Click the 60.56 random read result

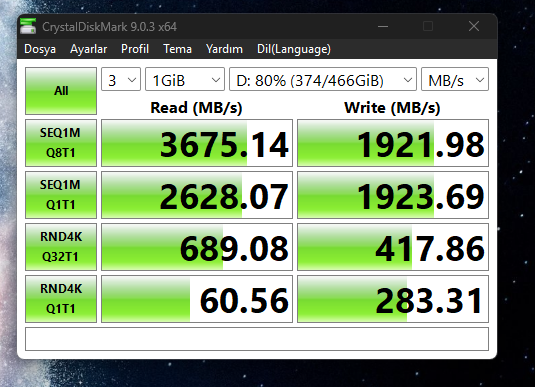pyautogui.click(x=197, y=299)
